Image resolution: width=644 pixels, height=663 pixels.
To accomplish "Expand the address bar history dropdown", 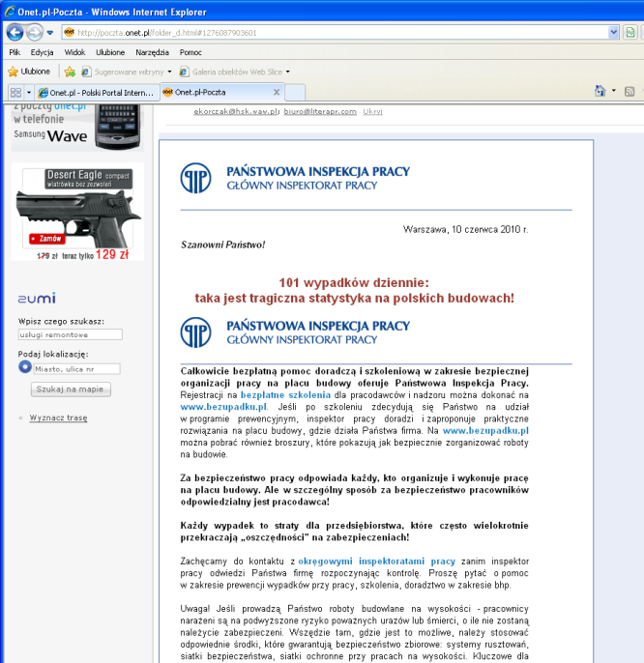I will 613,33.
